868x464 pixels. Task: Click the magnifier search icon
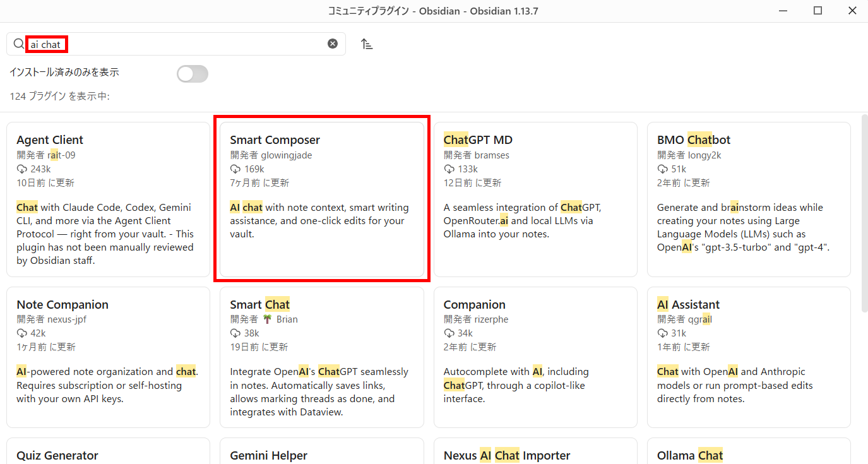click(x=18, y=44)
